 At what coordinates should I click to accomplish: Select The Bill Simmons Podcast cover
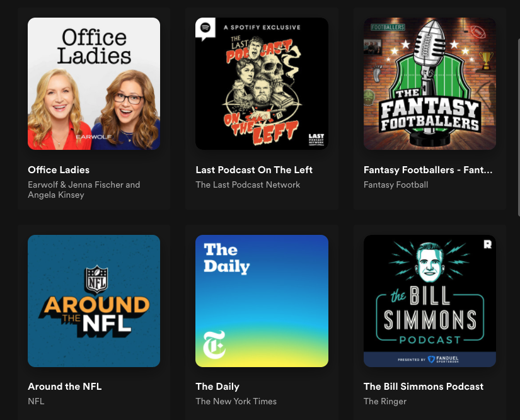(430, 301)
